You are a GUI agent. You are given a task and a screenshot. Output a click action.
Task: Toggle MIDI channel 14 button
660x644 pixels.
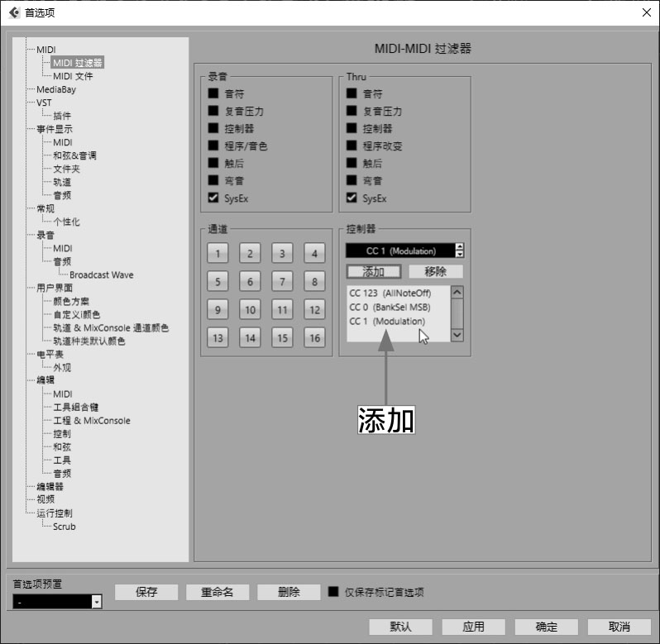coord(250,338)
